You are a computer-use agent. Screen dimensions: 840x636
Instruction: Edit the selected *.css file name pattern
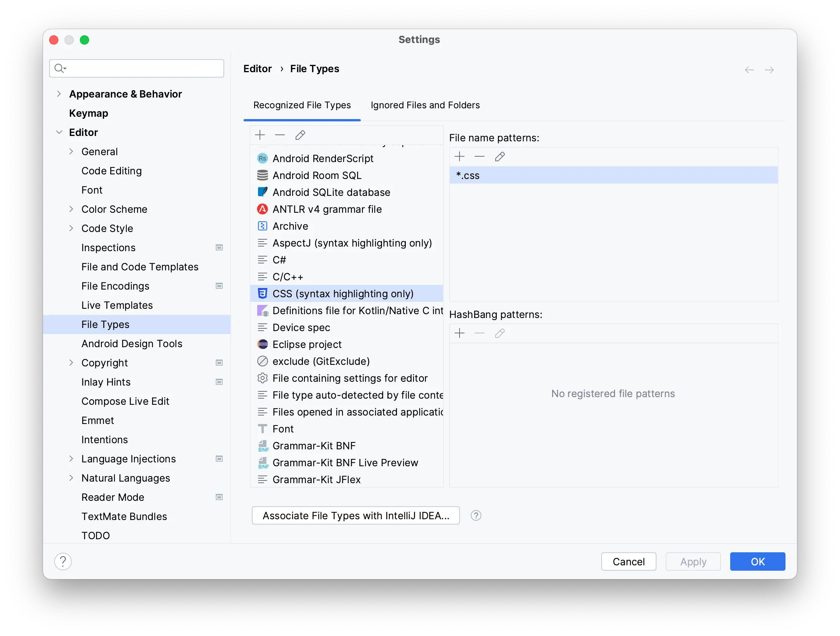(500, 157)
